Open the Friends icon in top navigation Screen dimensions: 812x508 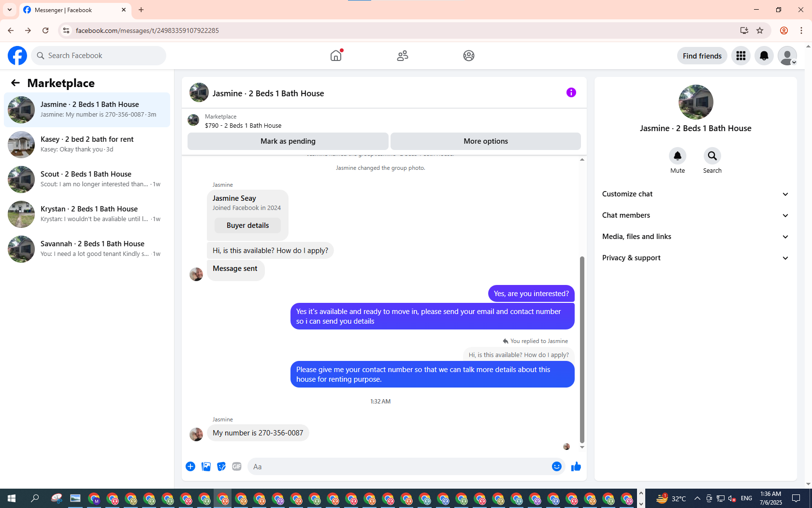click(403, 56)
